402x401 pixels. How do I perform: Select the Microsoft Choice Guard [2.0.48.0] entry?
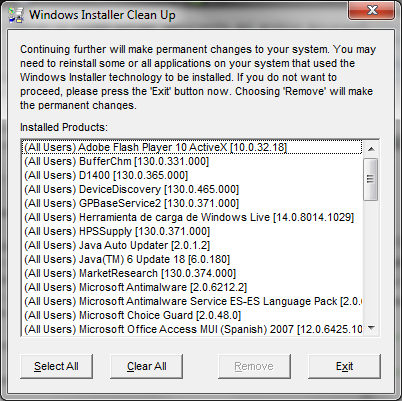tap(192, 315)
